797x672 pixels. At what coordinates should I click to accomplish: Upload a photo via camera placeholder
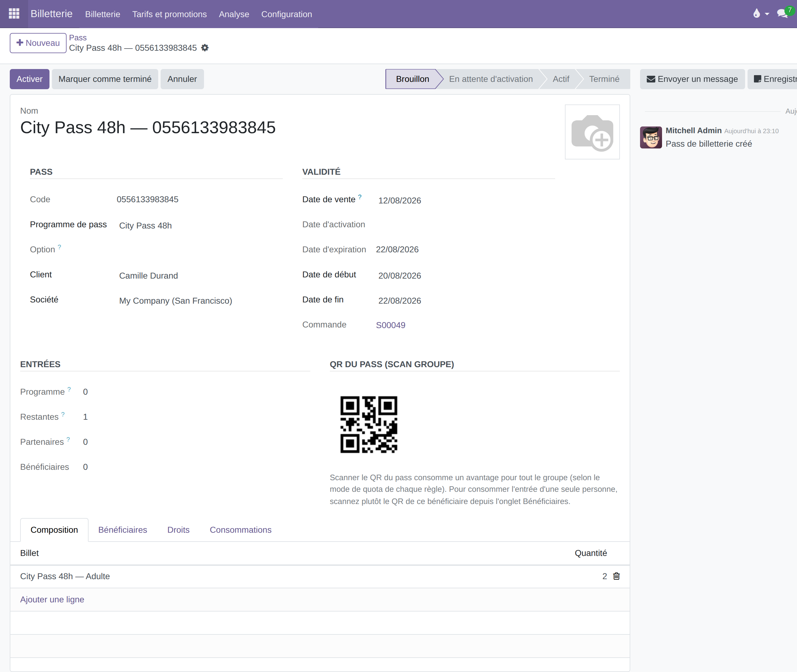592,132
